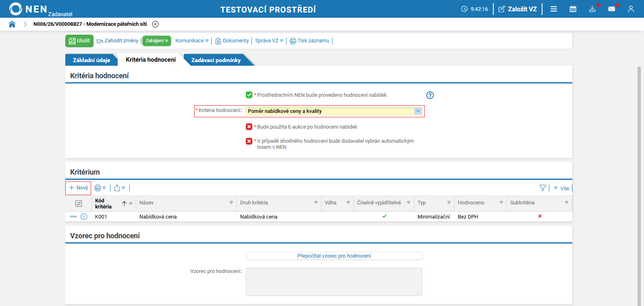
Task: Click the green check in Číselně vyjádřitelné
Action: point(384,216)
